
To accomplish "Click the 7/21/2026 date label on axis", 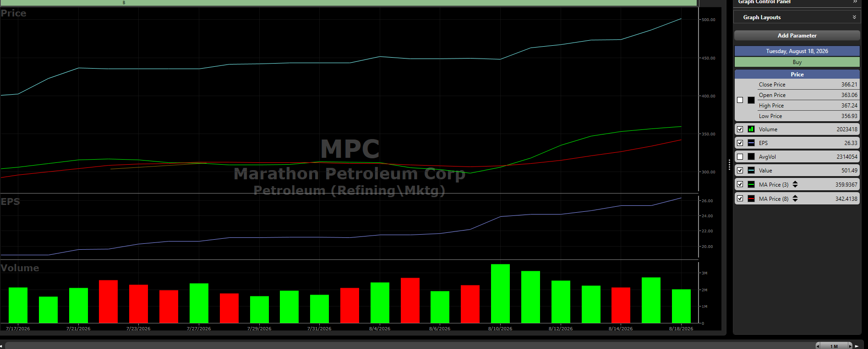I will [x=78, y=328].
